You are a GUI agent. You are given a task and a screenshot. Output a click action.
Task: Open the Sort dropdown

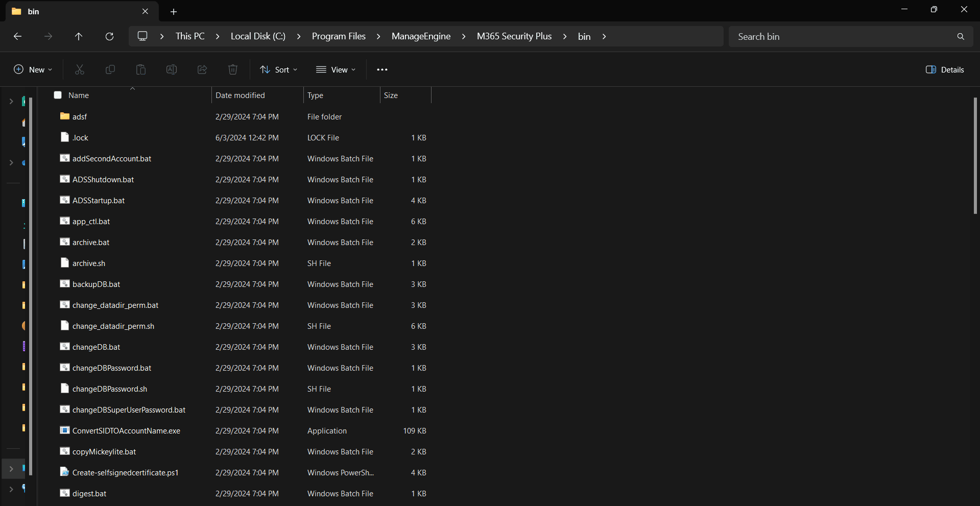278,69
